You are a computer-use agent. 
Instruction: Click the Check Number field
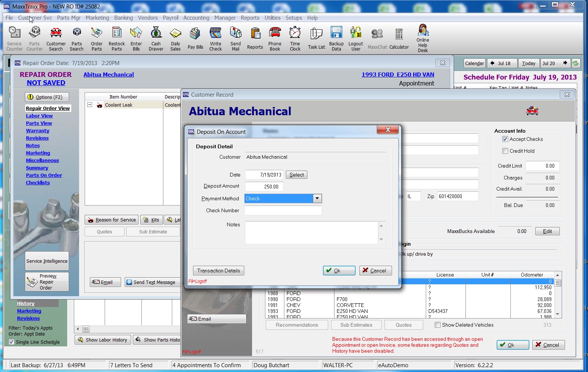tap(283, 210)
